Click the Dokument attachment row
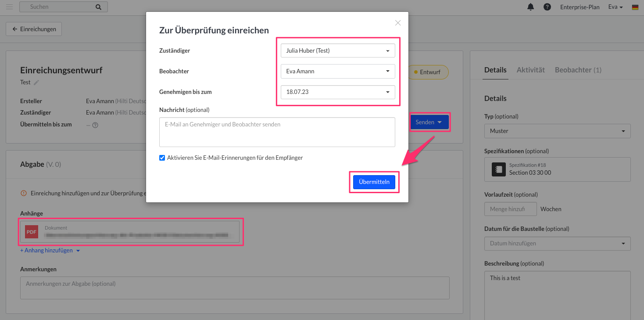This screenshot has width=644, height=320. (x=130, y=232)
